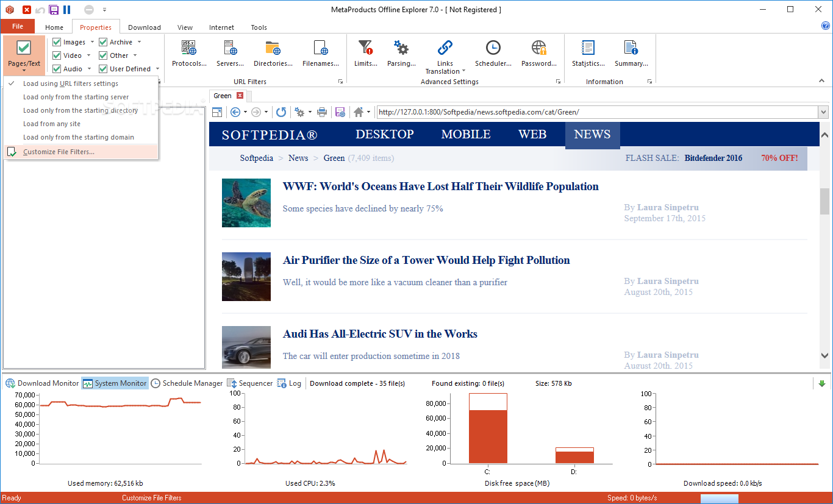Open the File menu

click(18, 27)
